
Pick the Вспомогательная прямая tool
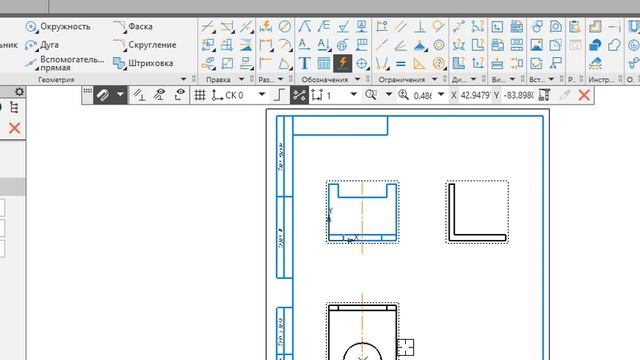coord(64,63)
